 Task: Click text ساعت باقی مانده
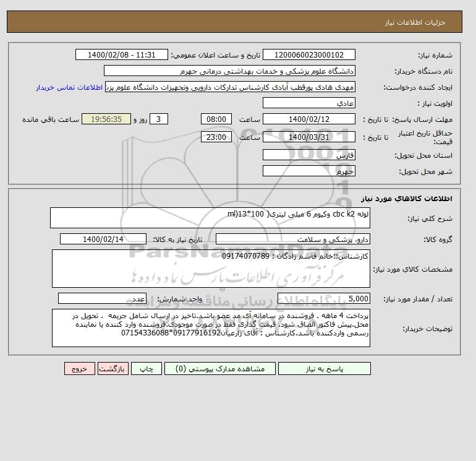point(51,119)
